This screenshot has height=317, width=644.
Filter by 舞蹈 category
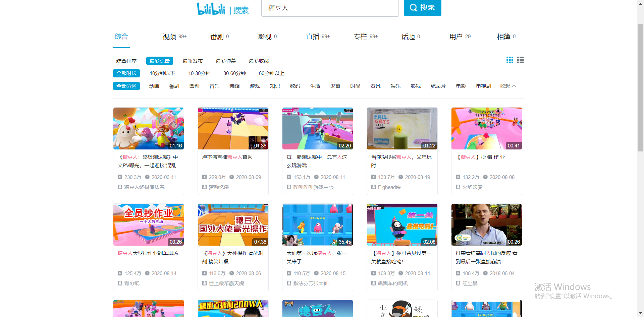point(234,86)
